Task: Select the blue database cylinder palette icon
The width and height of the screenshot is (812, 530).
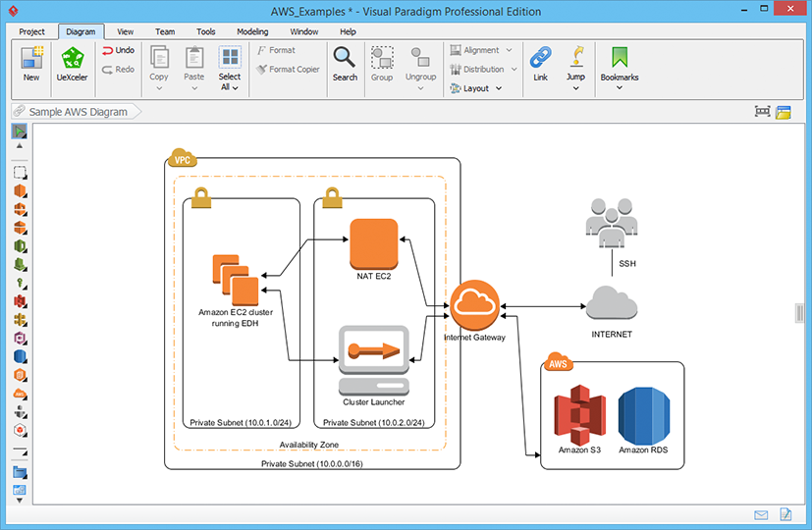Action: tap(20, 356)
